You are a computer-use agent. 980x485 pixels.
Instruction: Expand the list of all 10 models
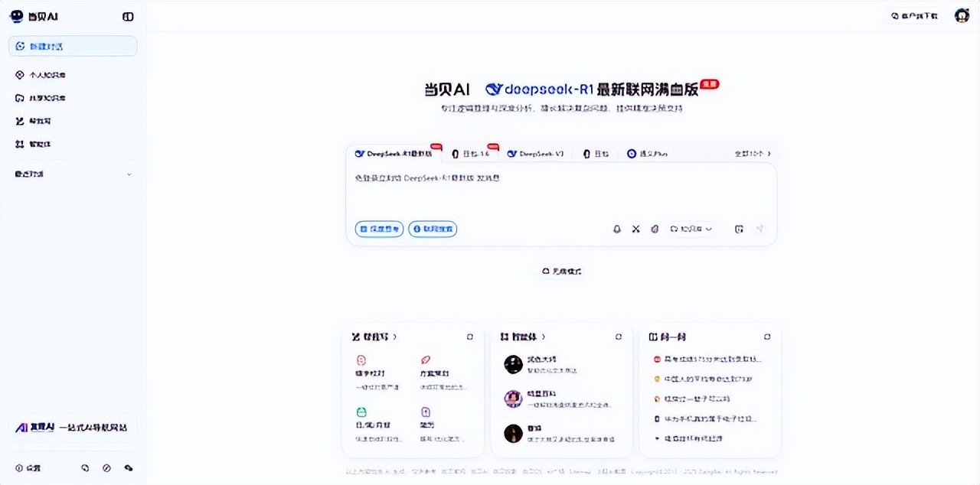click(753, 153)
